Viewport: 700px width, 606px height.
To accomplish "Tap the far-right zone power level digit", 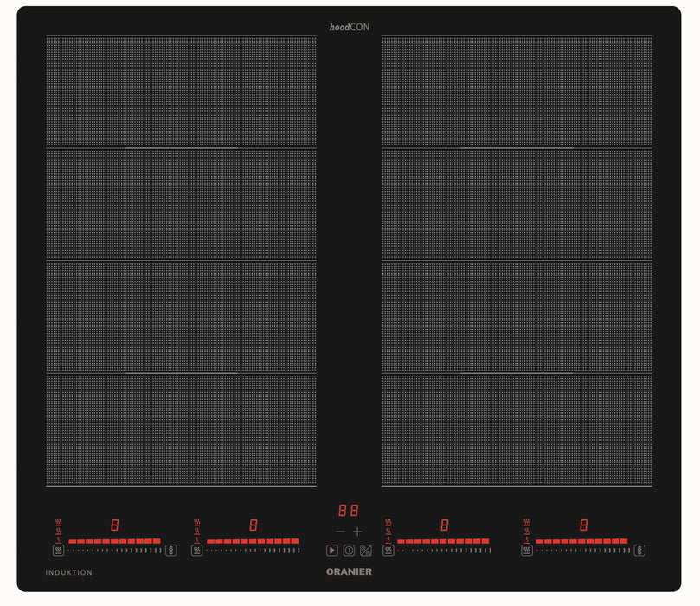I will [583, 525].
